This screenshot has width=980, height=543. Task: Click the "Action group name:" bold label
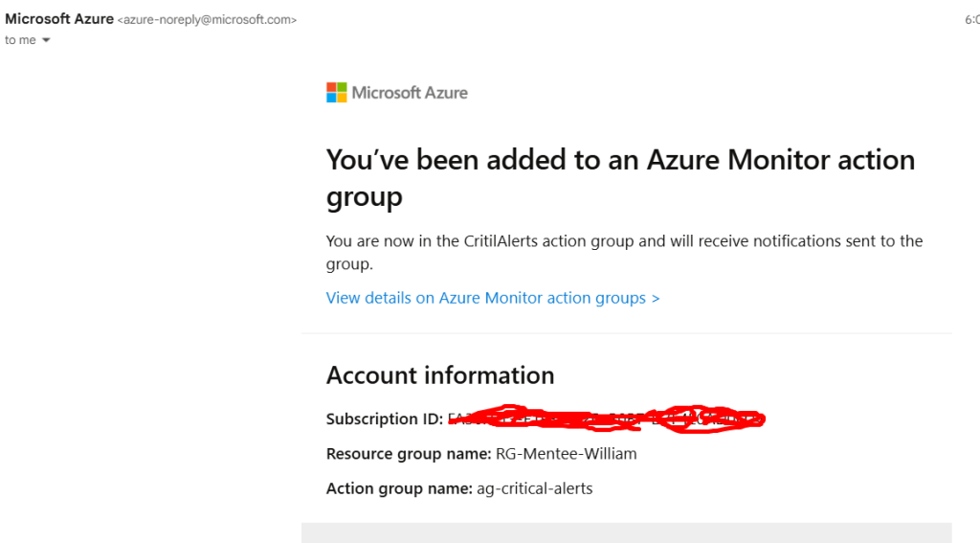point(399,488)
